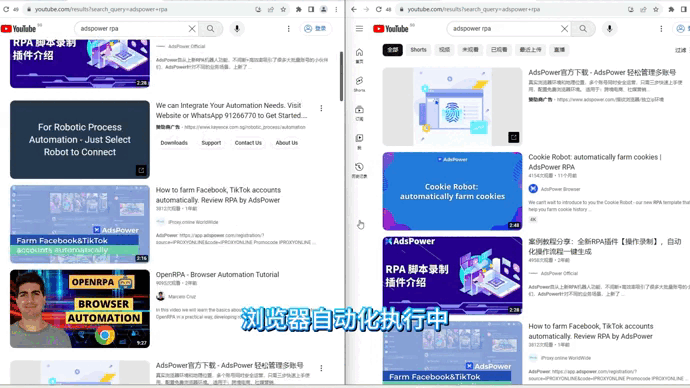Open Farm Facebook&TikTok thumbnail in left window
The width and height of the screenshot is (690, 388).
pyautogui.click(x=80, y=224)
